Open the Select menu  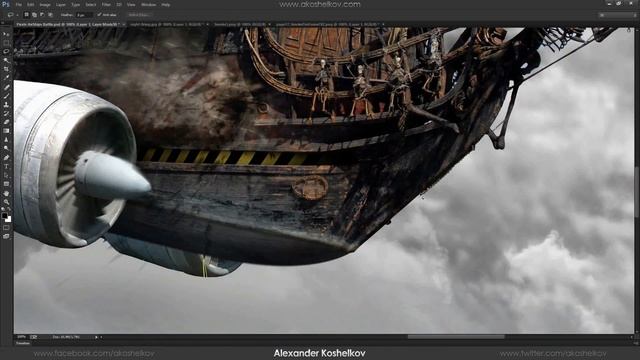tap(91, 4)
